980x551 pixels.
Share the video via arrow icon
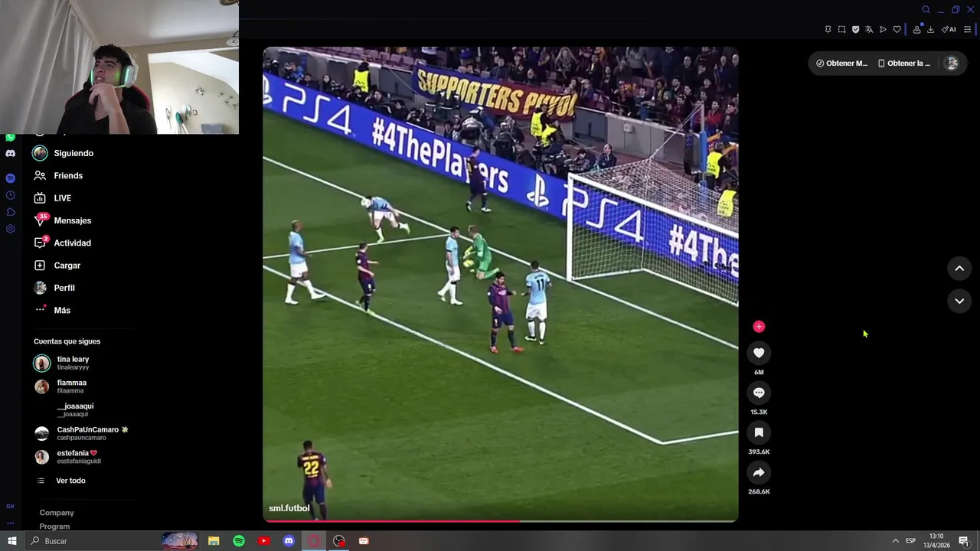pyautogui.click(x=759, y=472)
